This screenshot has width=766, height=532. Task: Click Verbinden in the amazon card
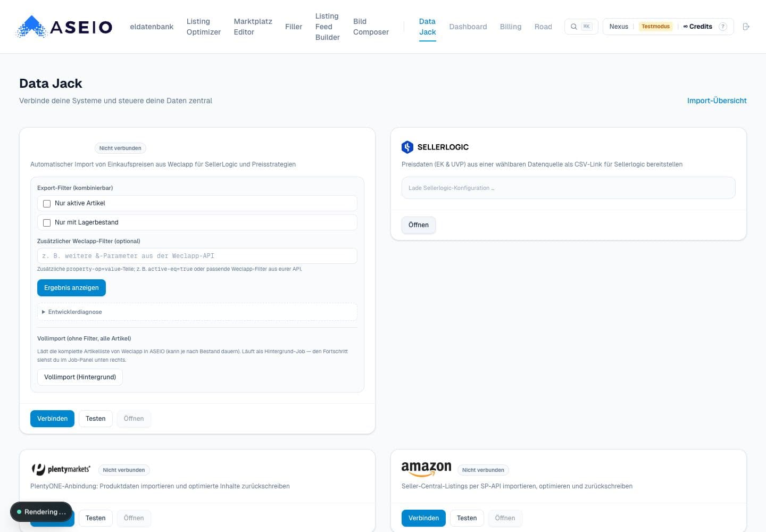point(423,518)
